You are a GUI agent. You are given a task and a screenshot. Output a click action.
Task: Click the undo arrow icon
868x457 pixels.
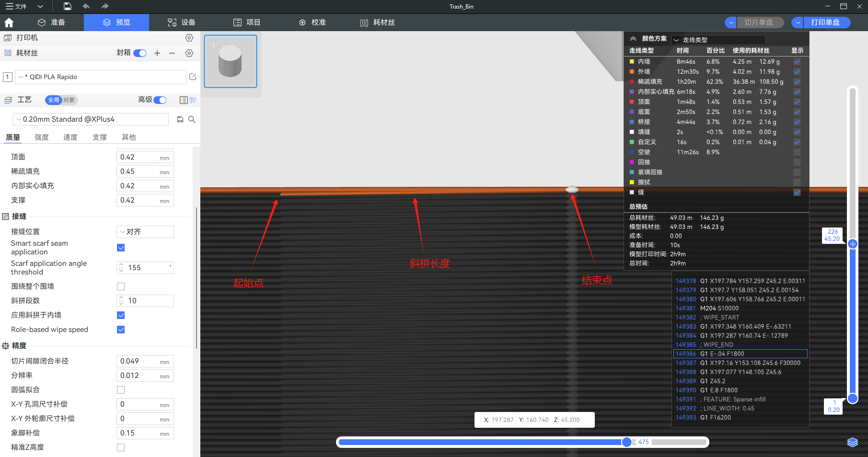click(86, 6)
